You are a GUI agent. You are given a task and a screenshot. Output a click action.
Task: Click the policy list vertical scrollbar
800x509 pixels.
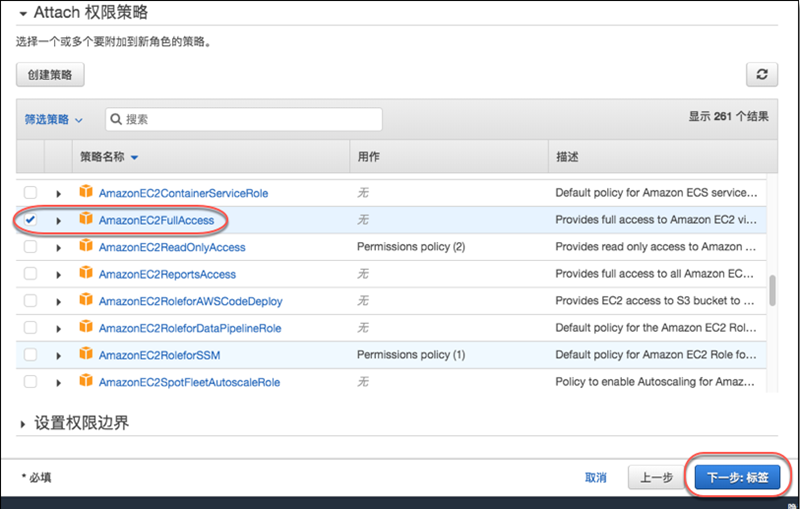(772, 290)
